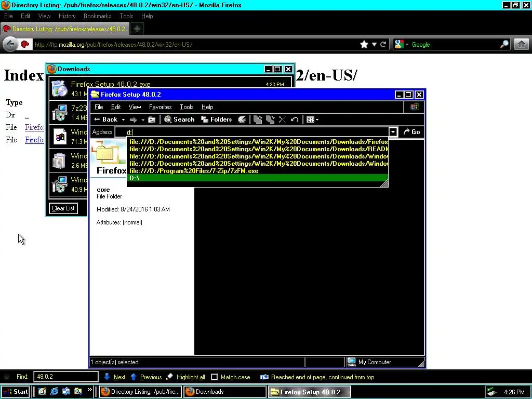This screenshot has width=532, height=399.
Task: Click Show Desktop quick launch icon
Action: (x=42, y=392)
